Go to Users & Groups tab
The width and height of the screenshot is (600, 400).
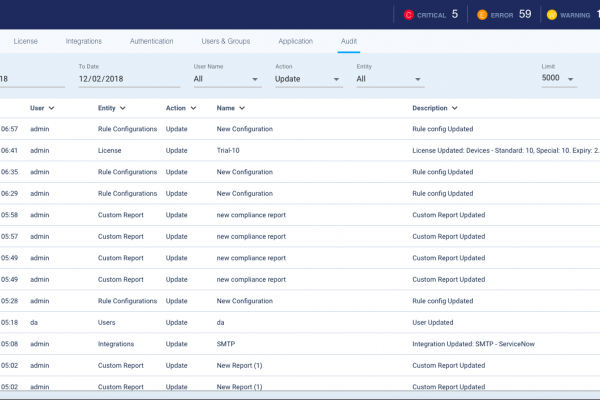(226, 41)
